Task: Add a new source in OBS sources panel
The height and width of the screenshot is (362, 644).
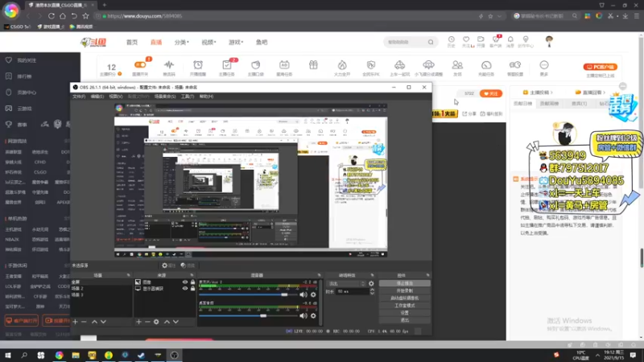Action: click(x=138, y=322)
